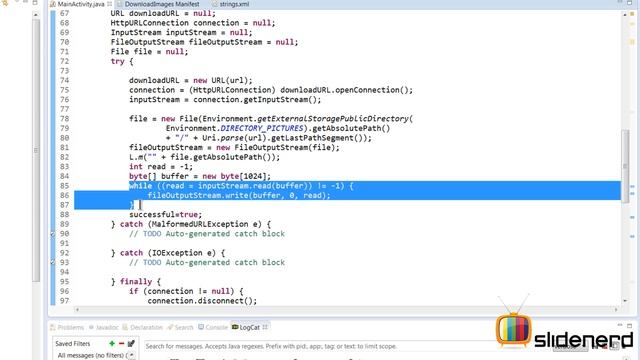Click the left package panel scrollbar up arrow
640x360 pixels.
(x=36, y=15)
